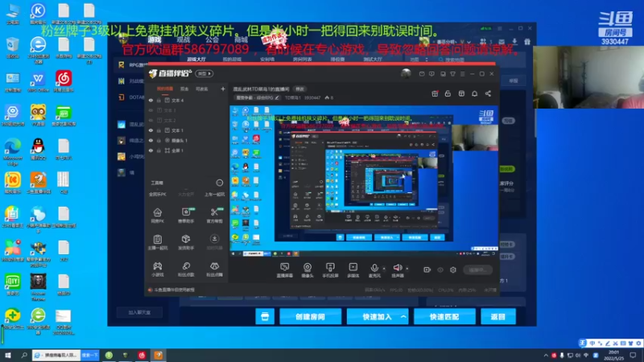Open the 公会 tab in game platform window
The image size is (644, 362).
point(213,39)
